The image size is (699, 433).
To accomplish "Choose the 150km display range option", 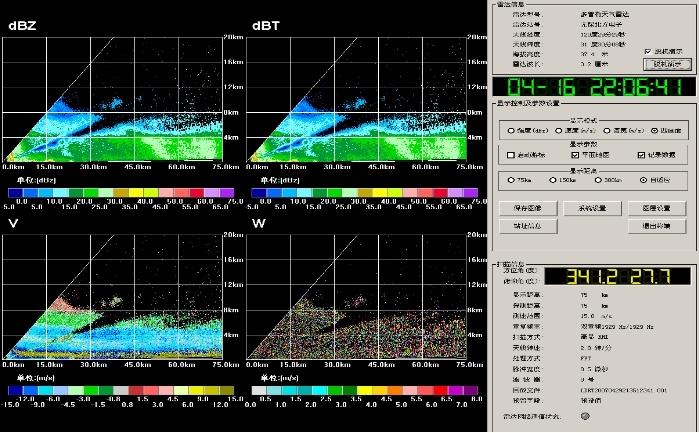I will coord(554,181).
